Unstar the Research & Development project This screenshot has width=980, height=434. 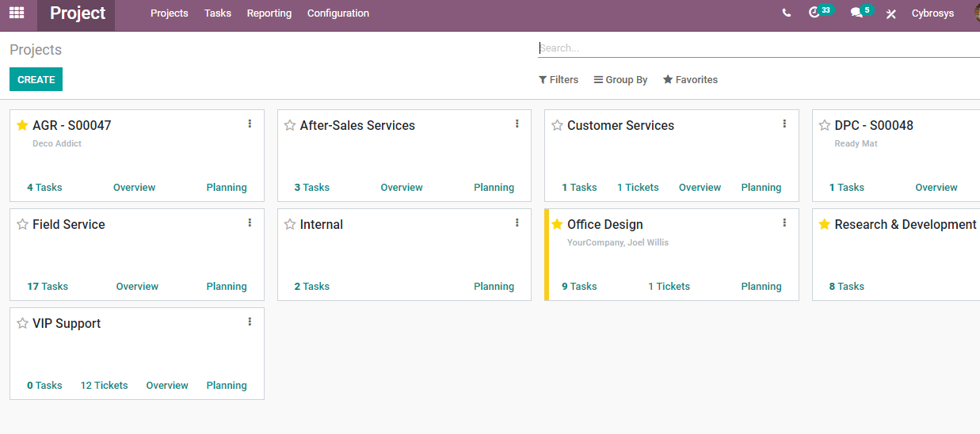825,224
